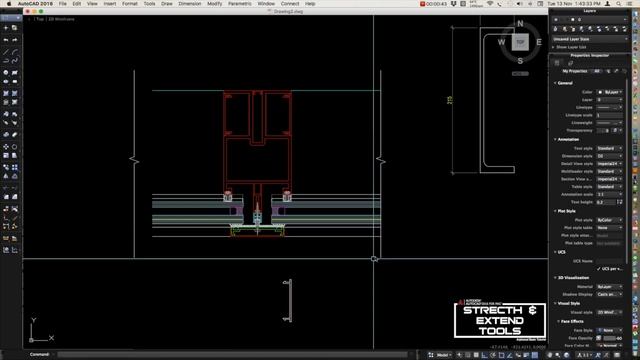The width and height of the screenshot is (640, 360).
Task: Click the All properties button
Action: coord(597,71)
